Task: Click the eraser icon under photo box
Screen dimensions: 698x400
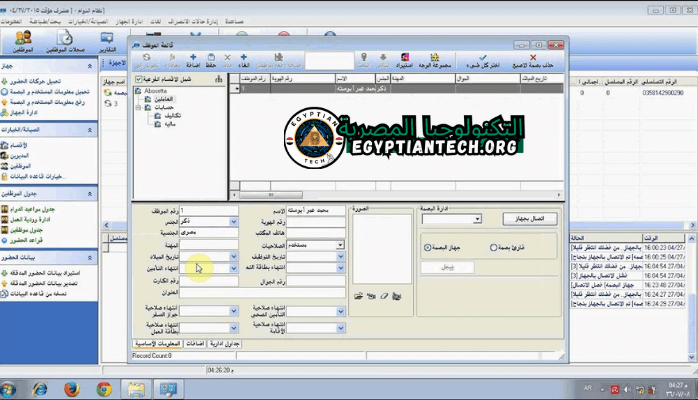Action: click(384, 296)
